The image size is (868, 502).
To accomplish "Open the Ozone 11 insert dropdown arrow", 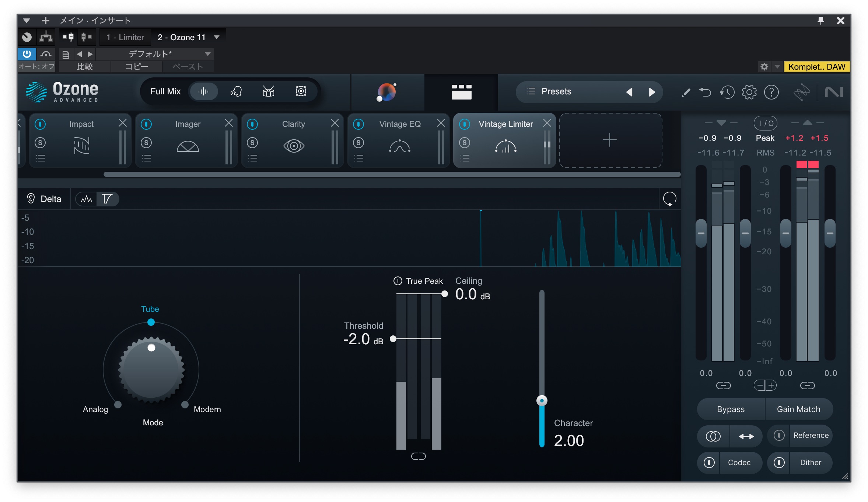I will point(217,37).
